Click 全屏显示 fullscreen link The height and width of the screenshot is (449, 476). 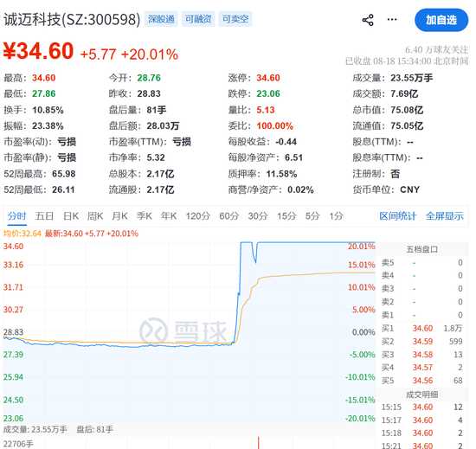(445, 216)
